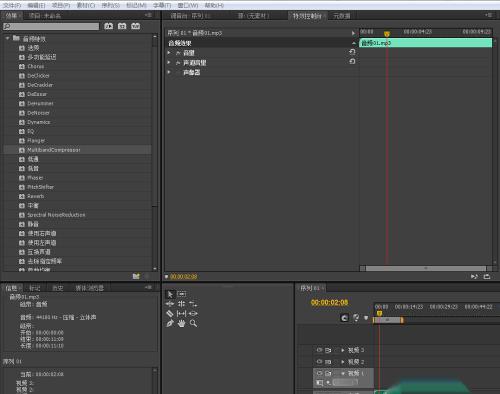Collapse the 音频效果 section arrow
Screen dimensions: 500x394
(x=354, y=43)
